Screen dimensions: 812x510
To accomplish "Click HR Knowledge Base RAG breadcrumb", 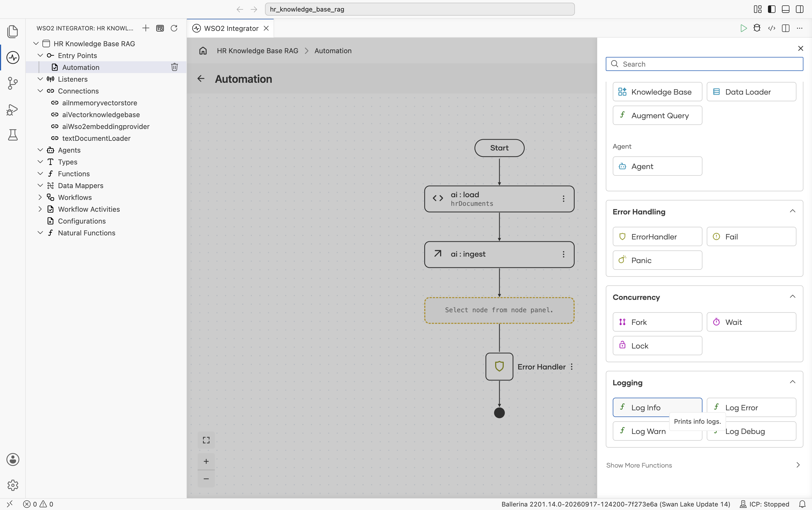I will coord(258,51).
